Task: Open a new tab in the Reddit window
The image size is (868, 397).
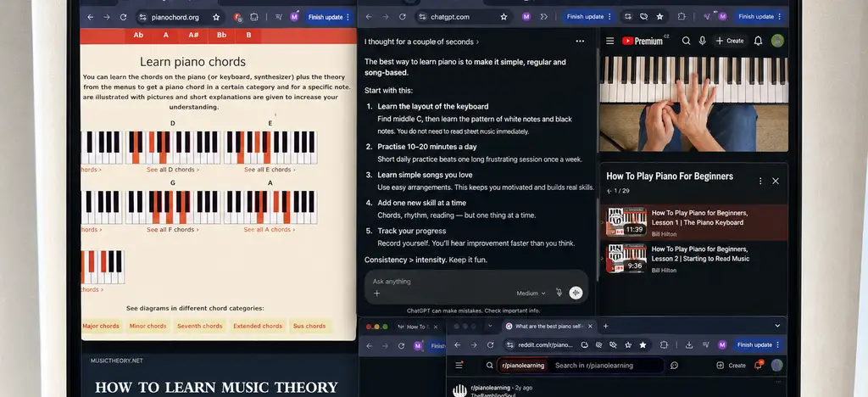Action: [605, 326]
